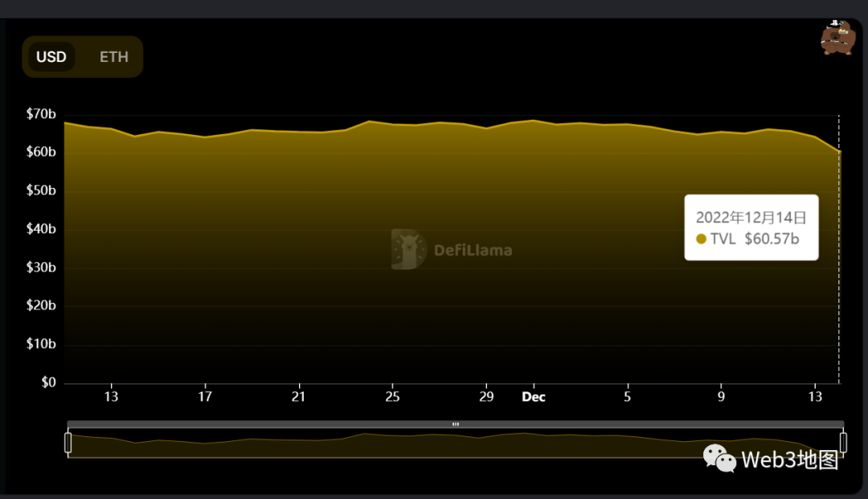The height and width of the screenshot is (499, 868).
Task: Click the avatar icon in top-right corner
Action: [x=837, y=38]
